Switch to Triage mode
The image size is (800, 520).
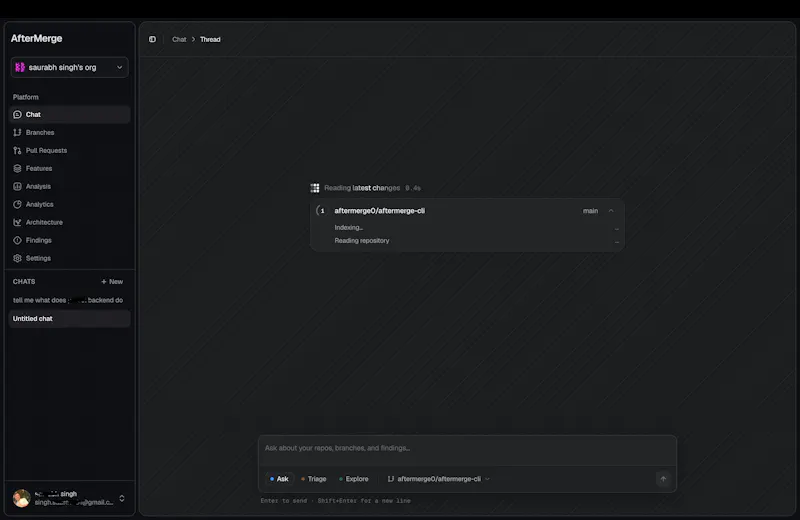tap(314, 479)
